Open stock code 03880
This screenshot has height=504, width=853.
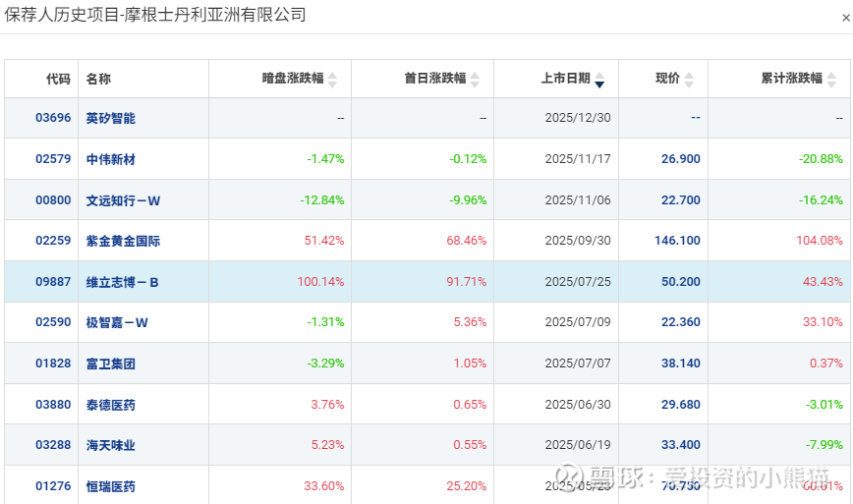click(53, 405)
